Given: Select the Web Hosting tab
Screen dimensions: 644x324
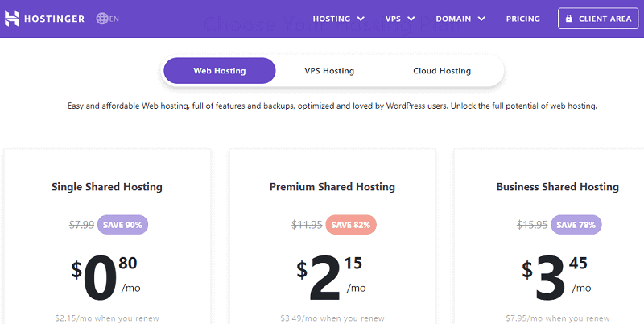Looking at the screenshot, I should (220, 71).
